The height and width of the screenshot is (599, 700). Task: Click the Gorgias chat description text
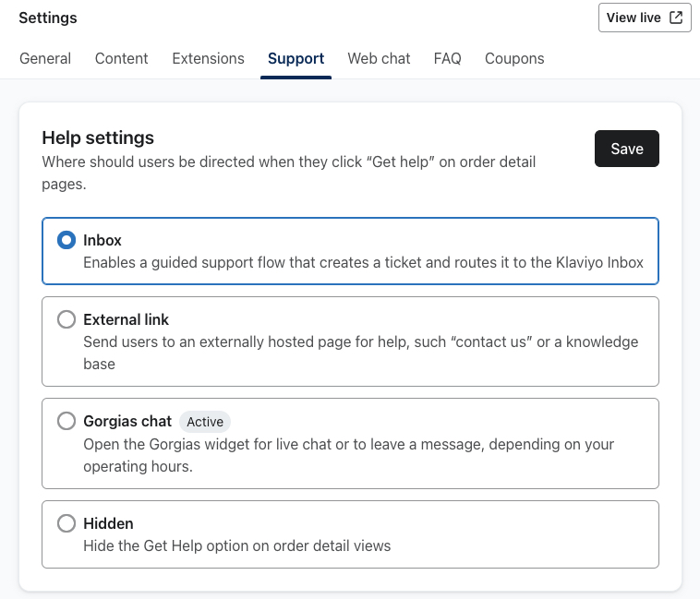click(x=349, y=455)
